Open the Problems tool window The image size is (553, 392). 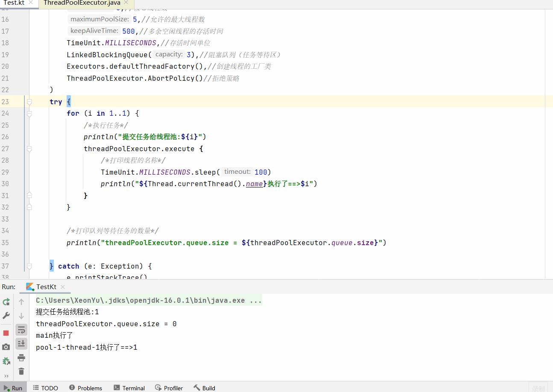(x=85, y=388)
